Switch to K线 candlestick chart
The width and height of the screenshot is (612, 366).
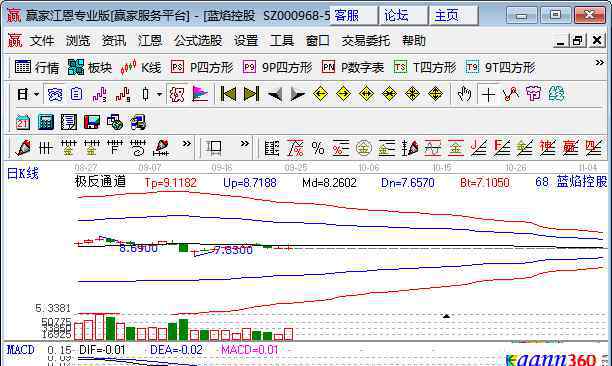pos(141,68)
